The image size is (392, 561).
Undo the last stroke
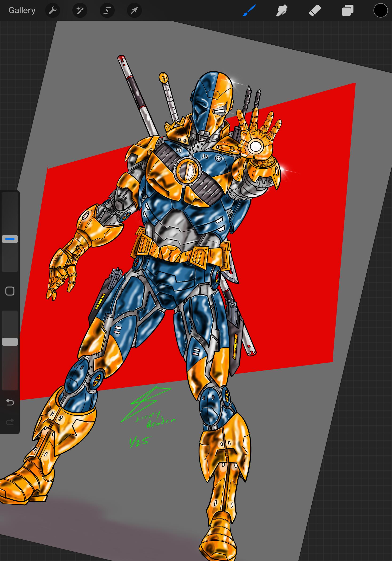point(10,402)
